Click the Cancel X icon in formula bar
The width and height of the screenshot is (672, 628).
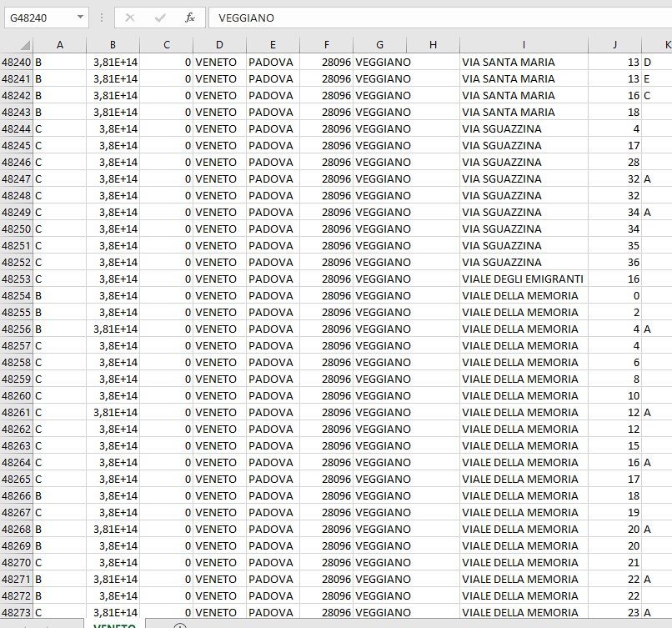tap(130, 18)
